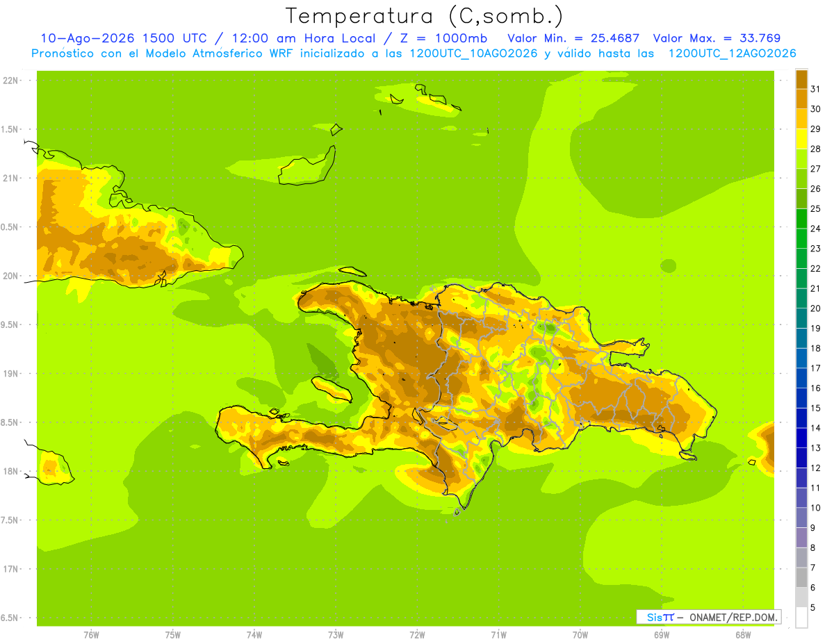Screen dimensions: 834x644
Task: Click the yellow legend band between 28 and 29
Action: [x=801, y=139]
